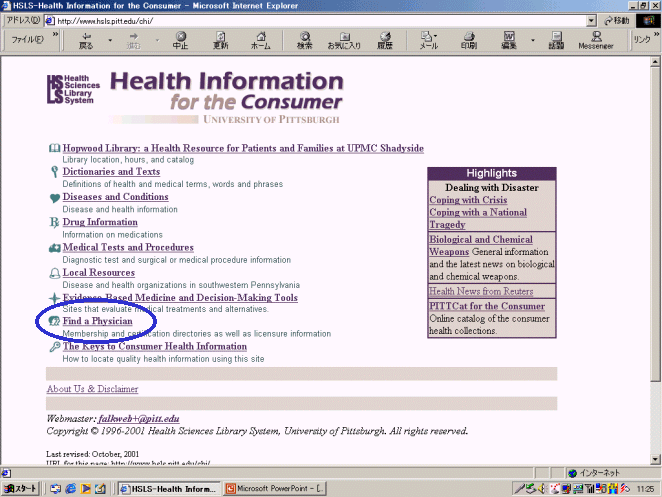Follow the Coping with Crisis link
The image size is (662, 497).
468,200
